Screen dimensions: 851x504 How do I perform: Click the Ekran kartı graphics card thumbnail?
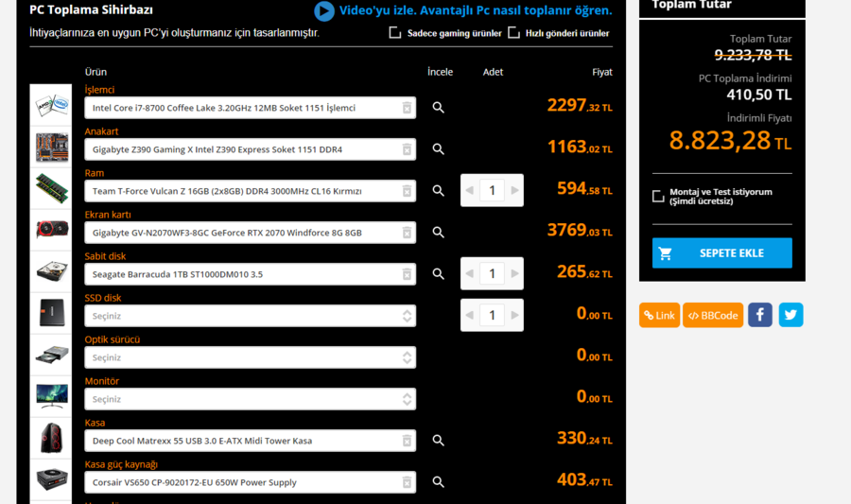[x=50, y=230]
